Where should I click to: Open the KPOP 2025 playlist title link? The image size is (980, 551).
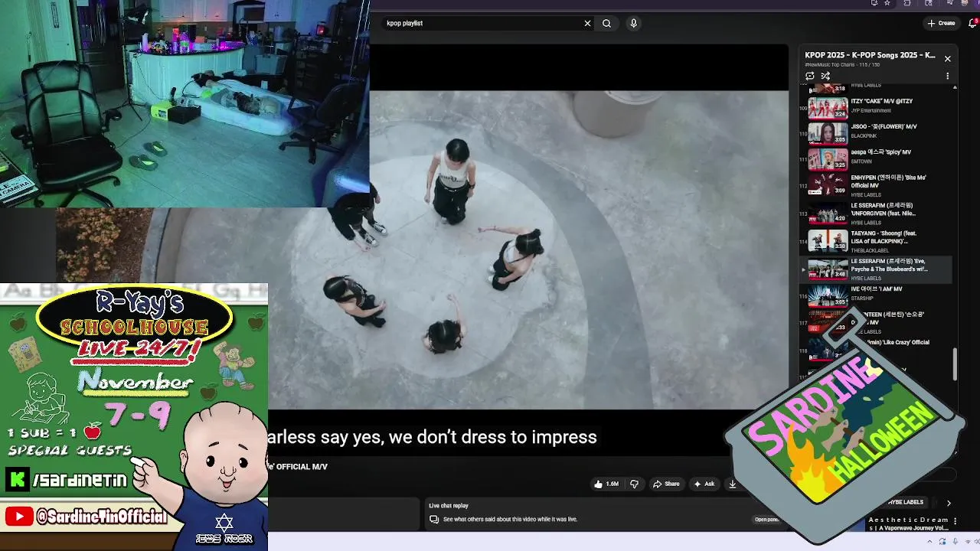point(870,55)
